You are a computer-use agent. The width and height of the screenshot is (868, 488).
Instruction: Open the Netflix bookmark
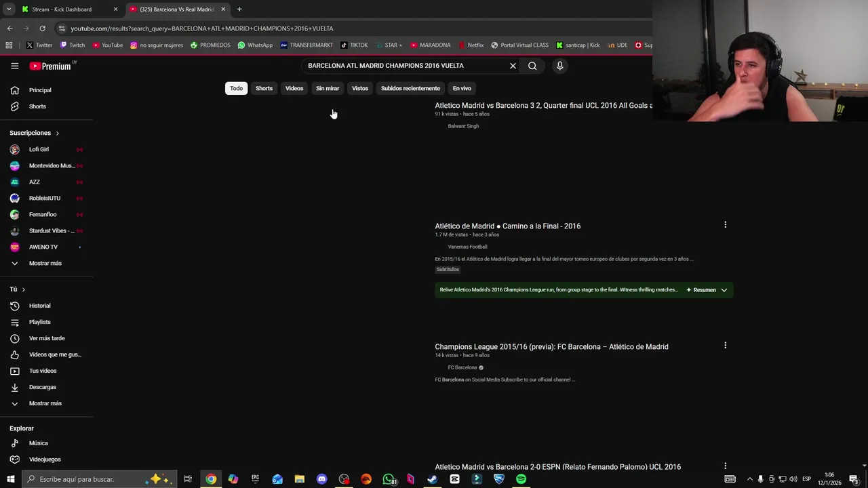471,45
